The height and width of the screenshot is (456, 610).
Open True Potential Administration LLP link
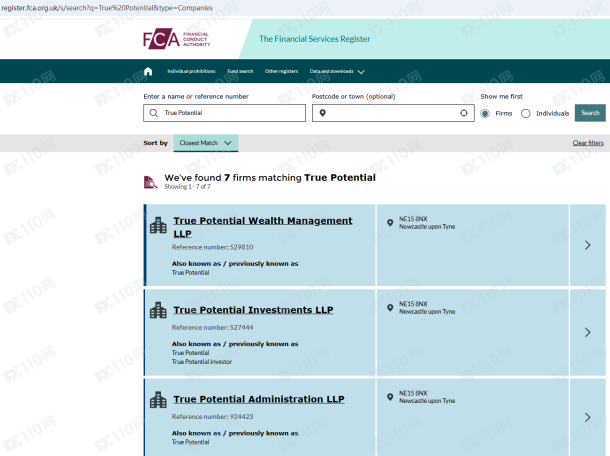tap(259, 399)
